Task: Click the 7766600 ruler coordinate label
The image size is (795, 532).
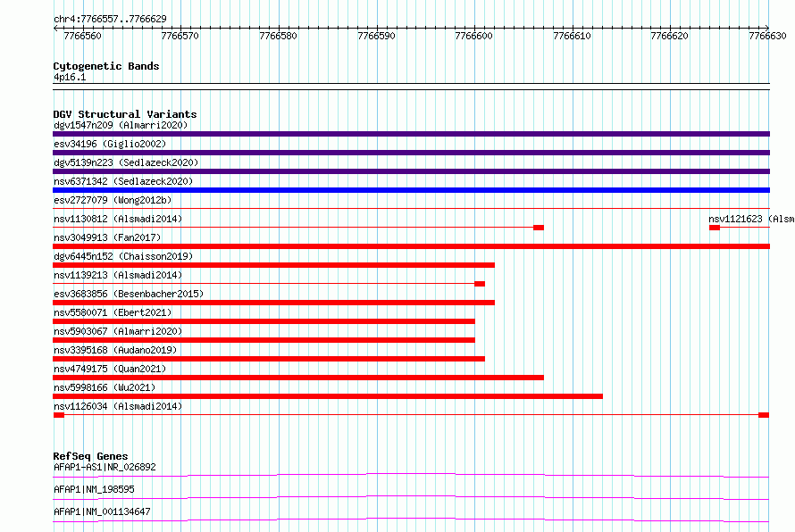Action: pos(473,36)
